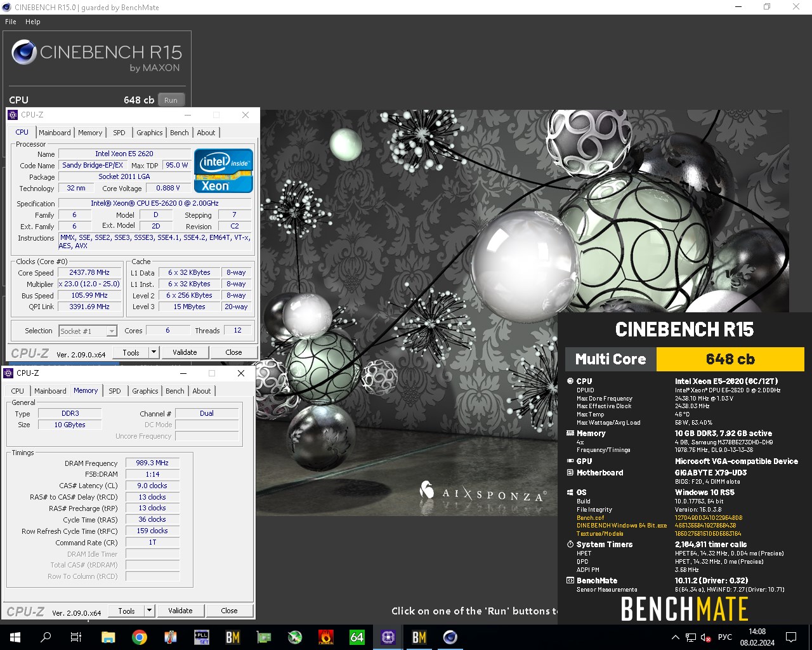Select Graphics tab in lower CPU-Z window

(145, 391)
